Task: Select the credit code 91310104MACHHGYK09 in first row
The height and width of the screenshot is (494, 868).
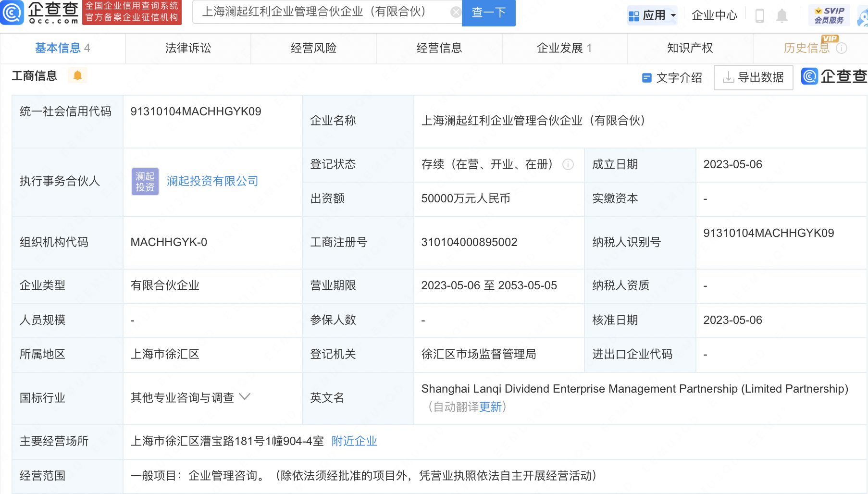Action: pos(196,111)
